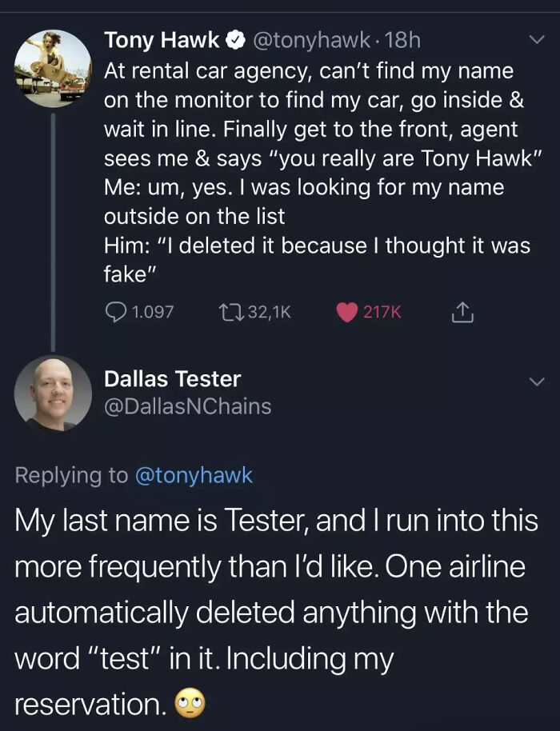The image size is (560, 731).
Task: Click the eye-roll emoji in reply
Action: pyautogui.click(x=190, y=704)
